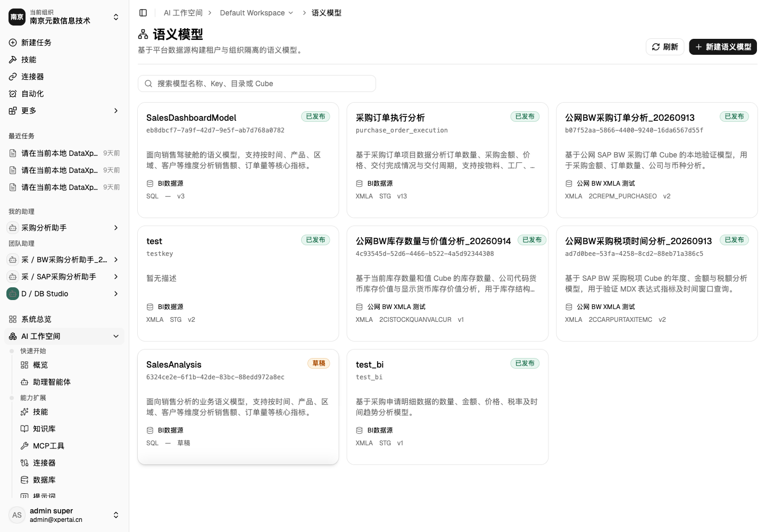
Task: Expand BW采购分析助手 chevron
Action: click(116, 260)
